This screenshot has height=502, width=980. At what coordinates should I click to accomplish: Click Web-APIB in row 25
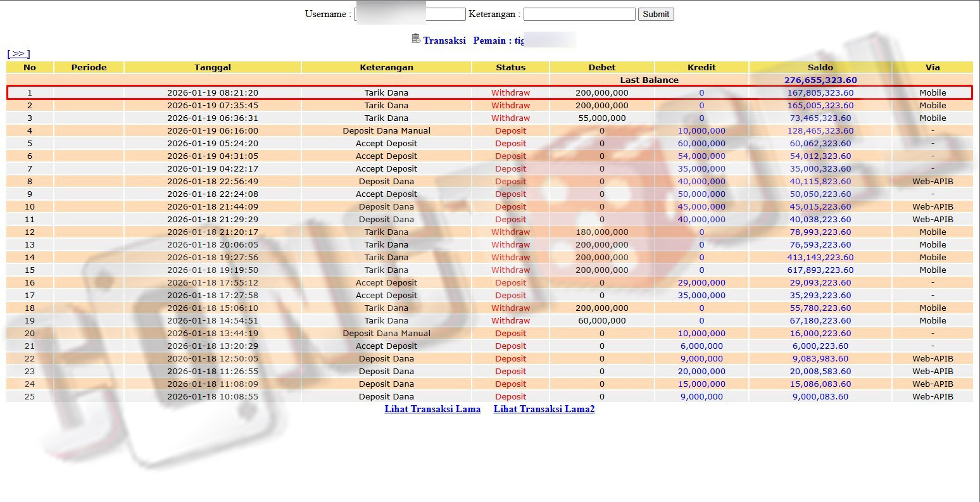coord(932,396)
